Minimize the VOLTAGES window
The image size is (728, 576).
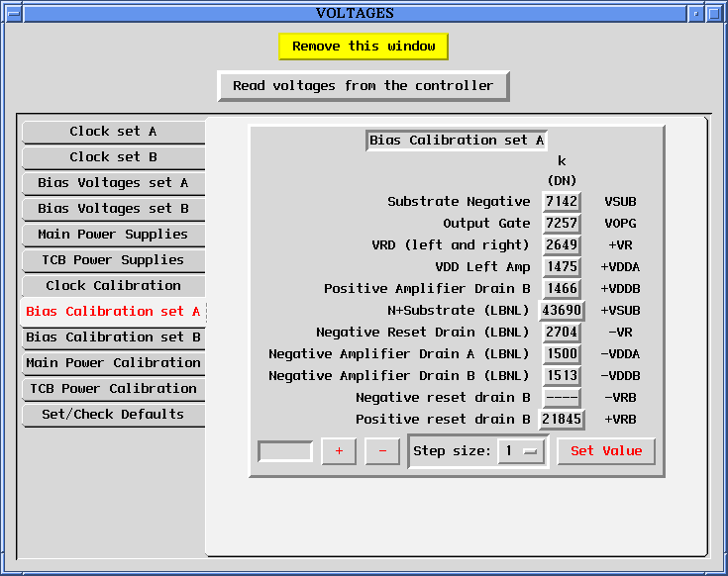(x=695, y=14)
